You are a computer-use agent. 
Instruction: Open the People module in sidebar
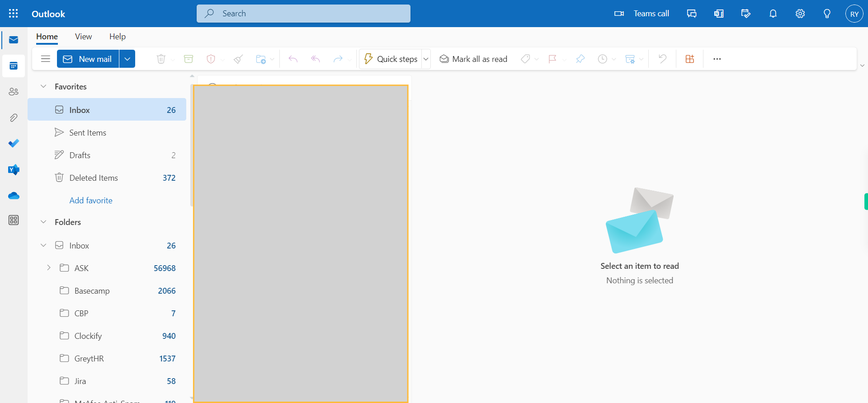14,92
